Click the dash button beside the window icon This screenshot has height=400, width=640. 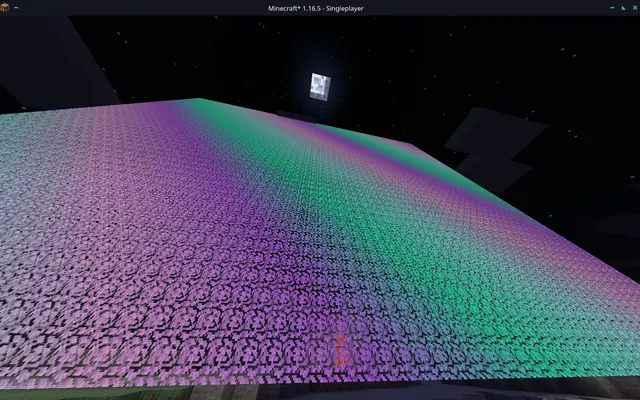[16, 8]
